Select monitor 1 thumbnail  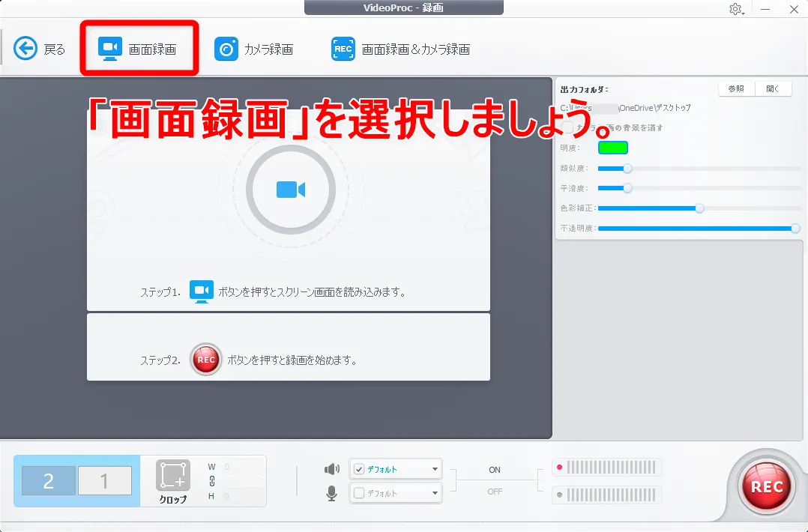[105, 480]
